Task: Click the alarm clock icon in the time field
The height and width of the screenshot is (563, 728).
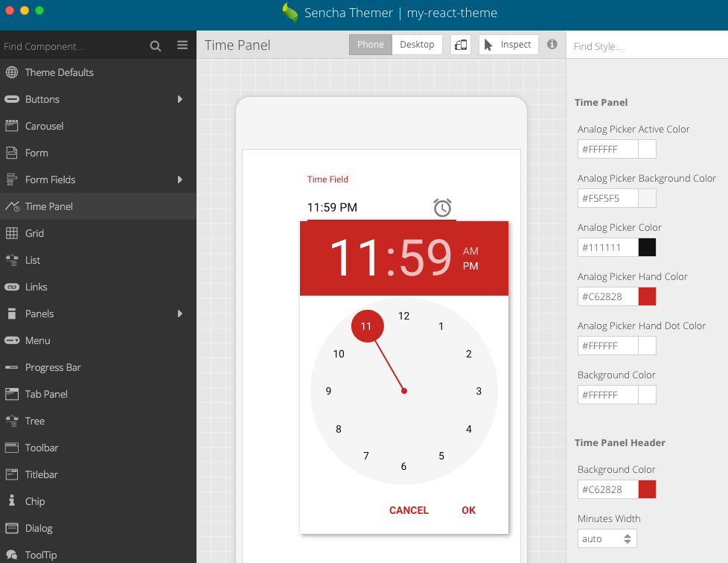Action: click(442, 208)
